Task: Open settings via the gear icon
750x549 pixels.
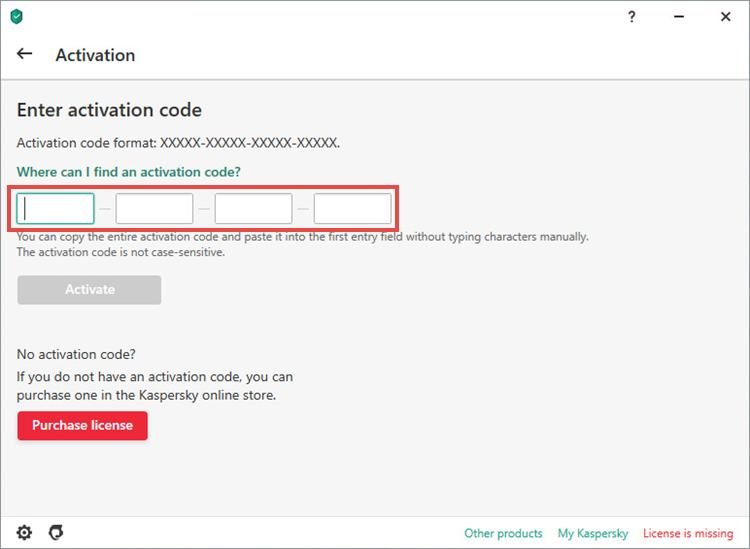Action: coord(24,532)
